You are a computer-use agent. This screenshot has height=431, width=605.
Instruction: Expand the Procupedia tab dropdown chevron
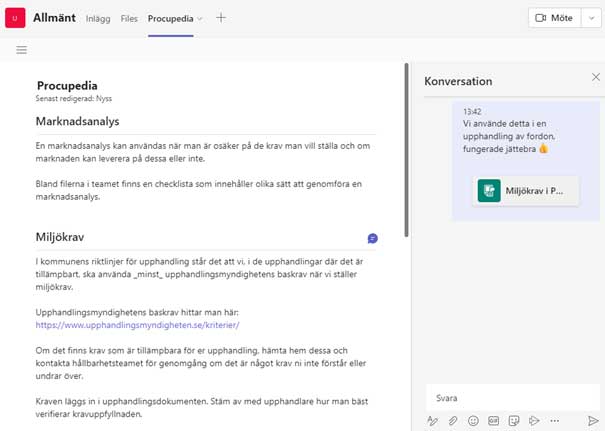tap(200, 19)
